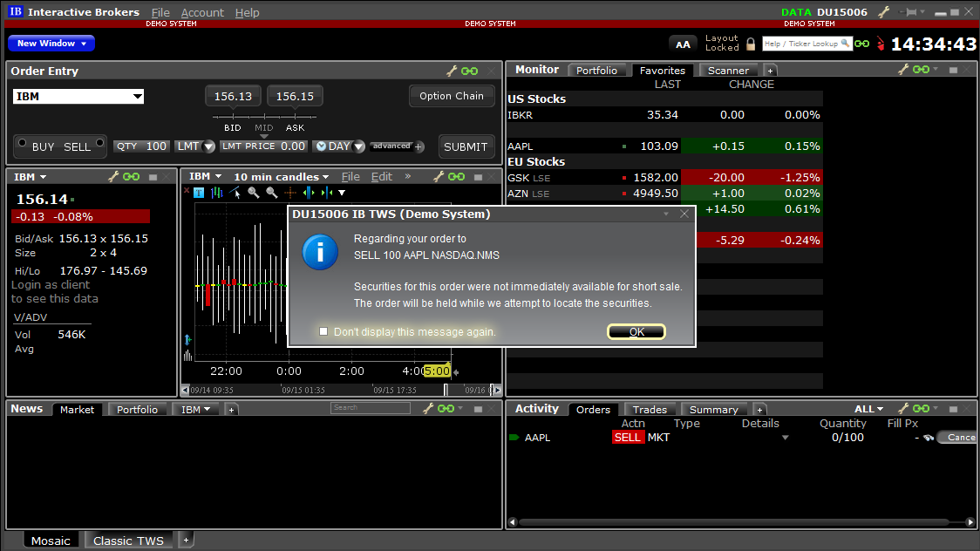This screenshot has width=980, height=551.
Task: Click the LMT PRICE 0.00 field
Action: tap(263, 146)
